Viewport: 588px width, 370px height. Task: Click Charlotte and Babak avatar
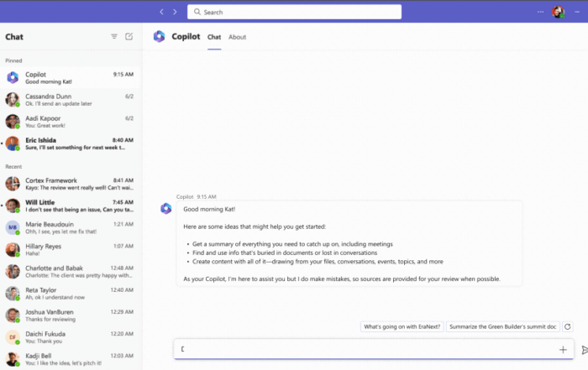click(13, 272)
